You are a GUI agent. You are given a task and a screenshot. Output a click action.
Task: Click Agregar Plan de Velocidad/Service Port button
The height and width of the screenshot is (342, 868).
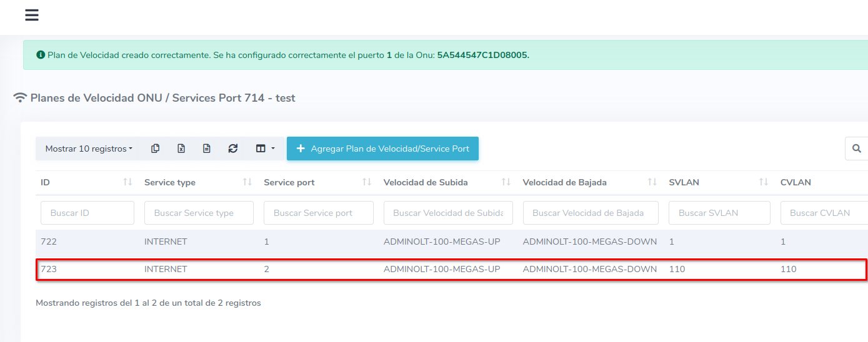pos(382,149)
